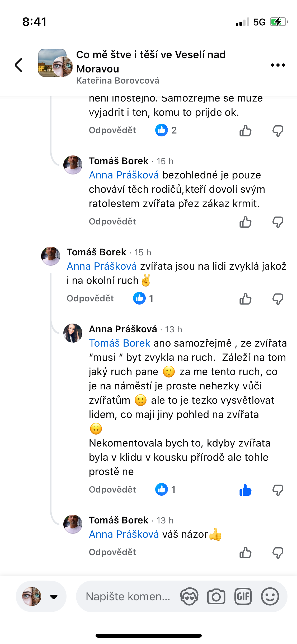This screenshot has width=297, height=644.
Task: Open the GIF picker
Action: click(243, 597)
